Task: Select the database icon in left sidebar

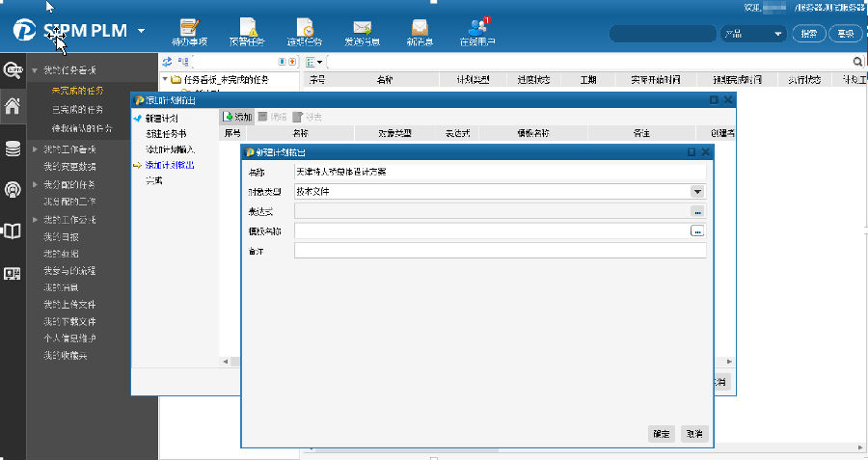Action: [x=14, y=149]
